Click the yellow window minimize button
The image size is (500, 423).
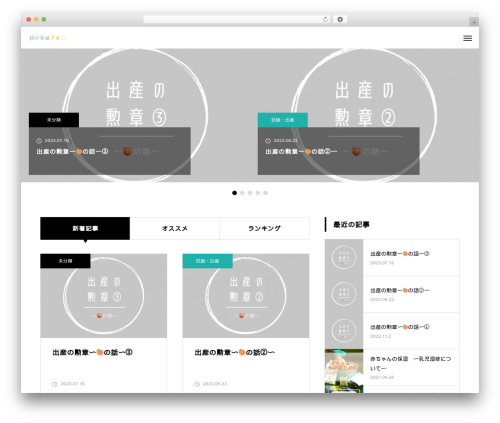pyautogui.click(x=36, y=20)
